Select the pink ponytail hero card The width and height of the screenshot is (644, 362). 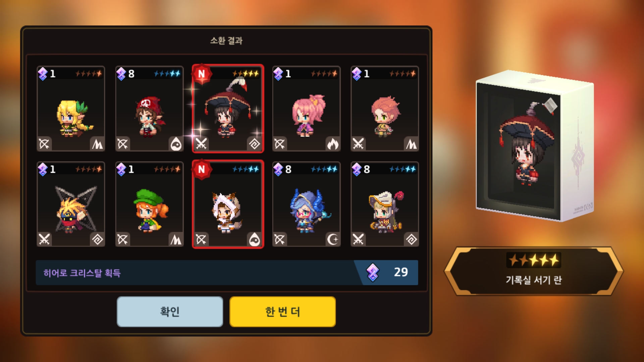pyautogui.click(x=306, y=109)
